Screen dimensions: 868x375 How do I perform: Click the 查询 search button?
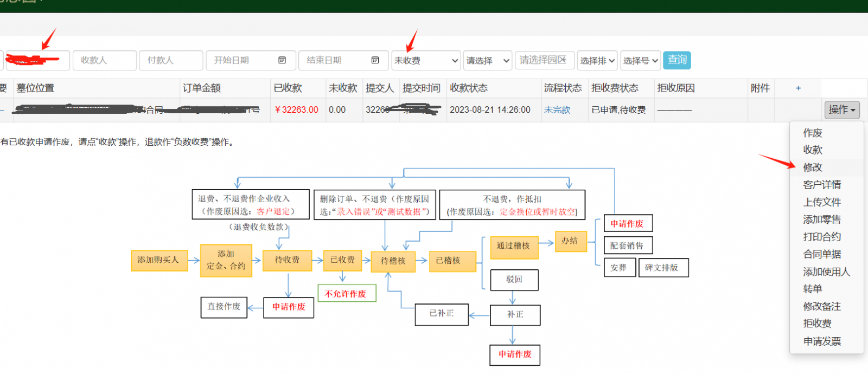(x=676, y=60)
